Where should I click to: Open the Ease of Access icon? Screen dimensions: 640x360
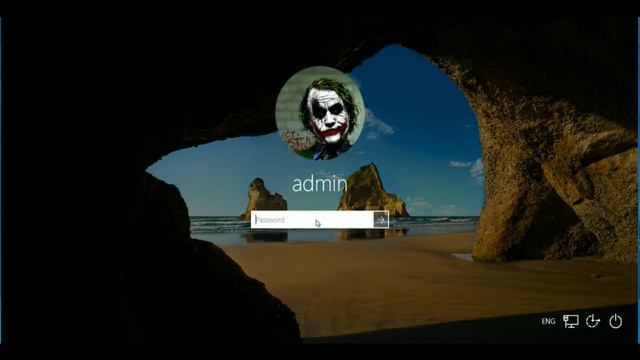pyautogui.click(x=593, y=321)
